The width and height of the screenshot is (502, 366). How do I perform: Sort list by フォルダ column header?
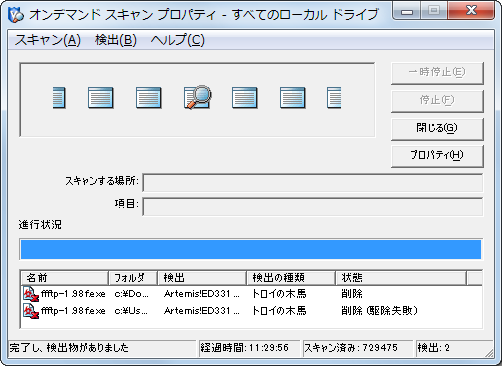(133, 278)
